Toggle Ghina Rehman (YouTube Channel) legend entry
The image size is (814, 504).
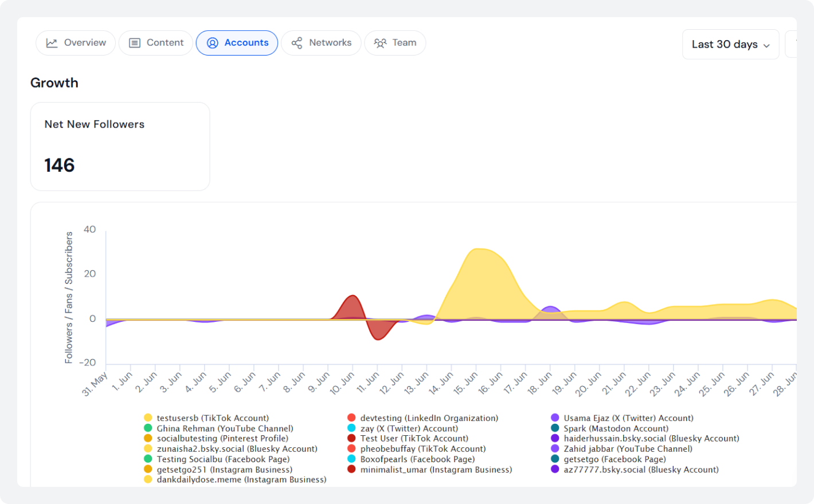point(218,428)
